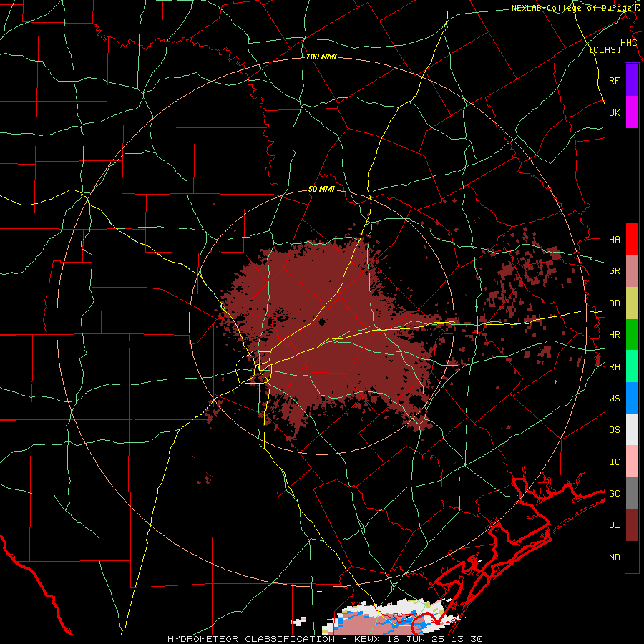Click the BD legend label
Screen dimensions: 644x644
tap(614, 303)
